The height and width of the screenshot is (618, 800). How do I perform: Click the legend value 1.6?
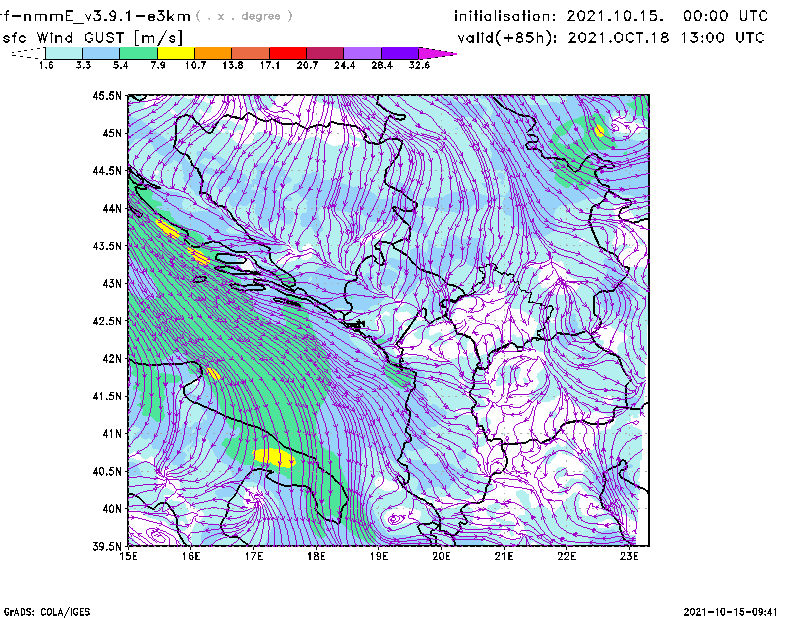(x=46, y=65)
